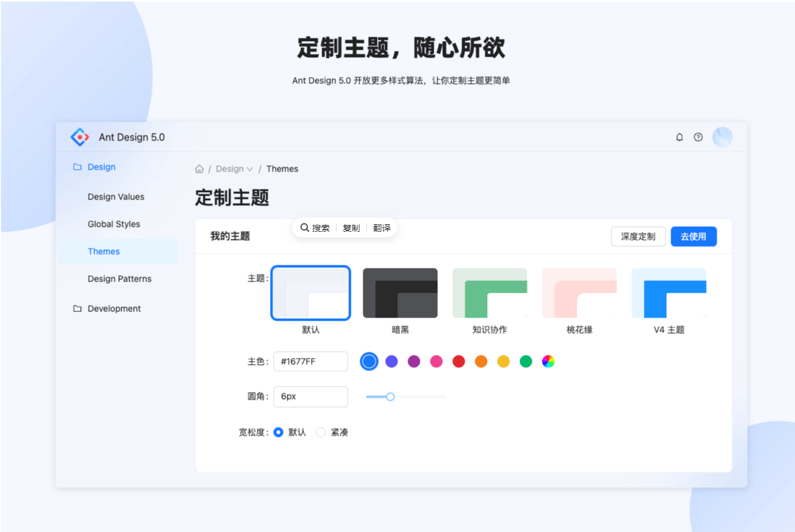Click the 定制主题 page heading
The height and width of the screenshot is (532, 795).
tap(232, 198)
